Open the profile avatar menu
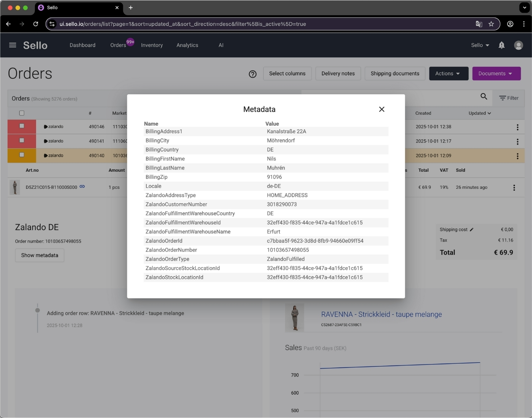 pyautogui.click(x=518, y=45)
